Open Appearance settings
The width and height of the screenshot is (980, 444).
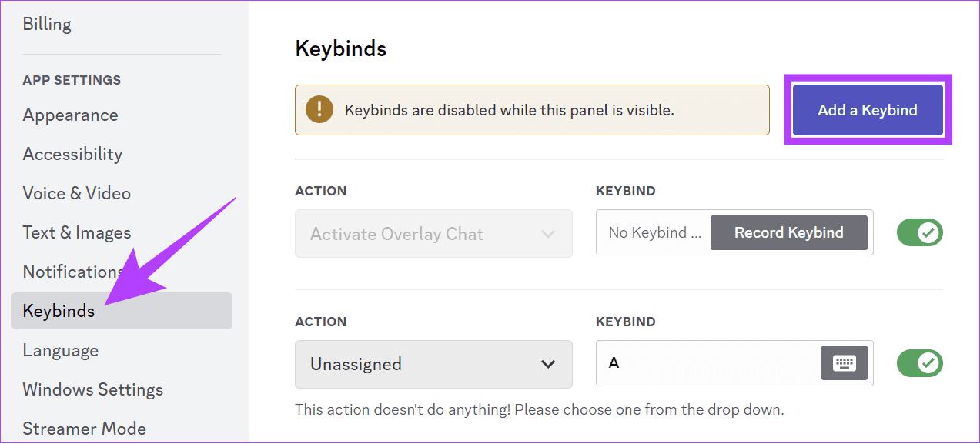70,115
